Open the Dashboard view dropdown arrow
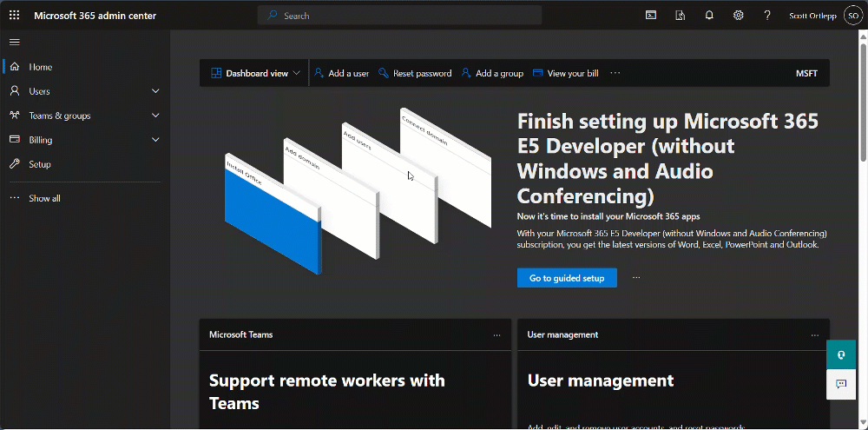 point(297,73)
